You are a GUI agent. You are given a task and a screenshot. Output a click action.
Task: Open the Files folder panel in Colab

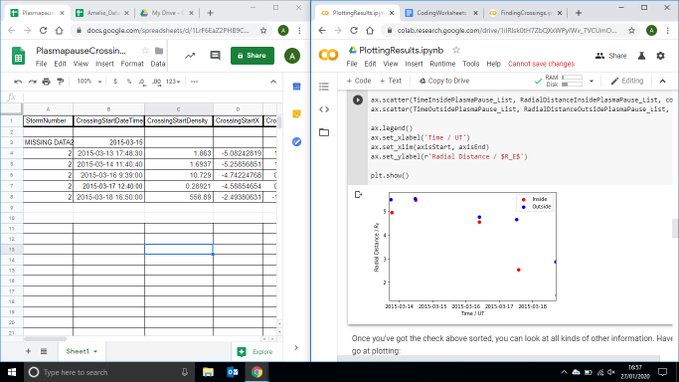324,132
